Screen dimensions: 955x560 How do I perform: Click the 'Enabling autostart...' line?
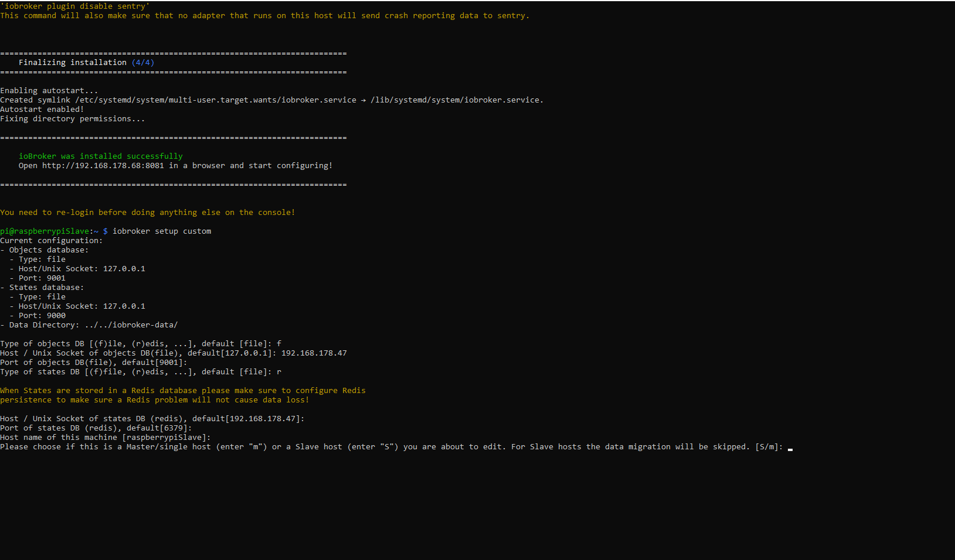[x=49, y=91]
